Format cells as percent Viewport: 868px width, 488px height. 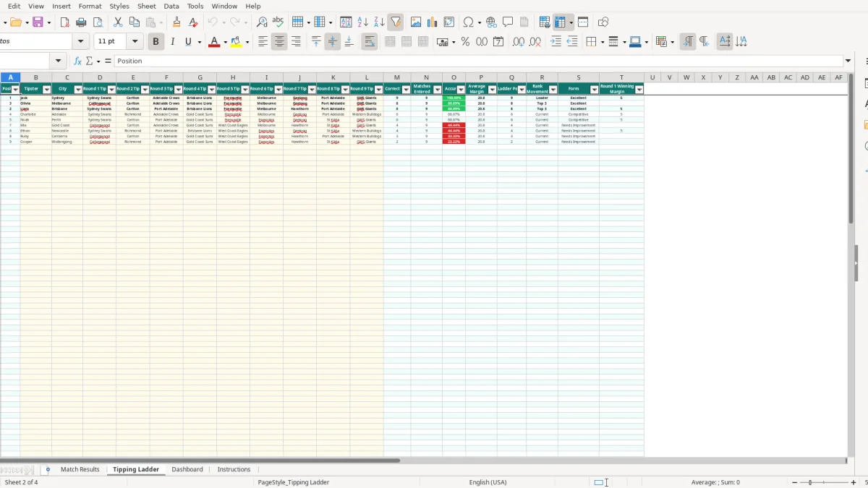click(465, 42)
